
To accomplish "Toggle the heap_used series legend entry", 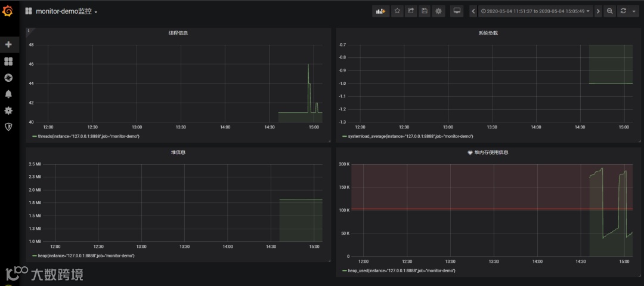I will click(x=402, y=270).
